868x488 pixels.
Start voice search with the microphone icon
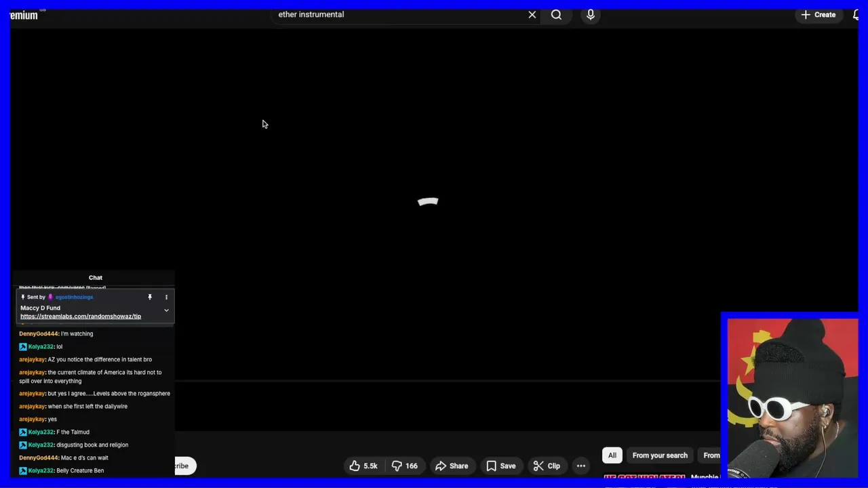[x=591, y=14]
